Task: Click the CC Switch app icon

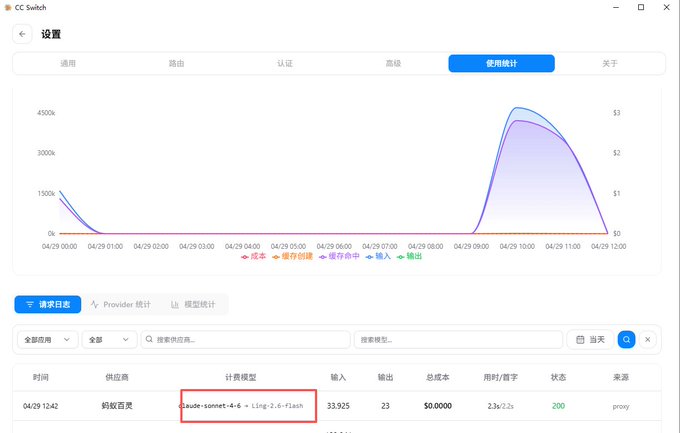Action: click(7, 7)
